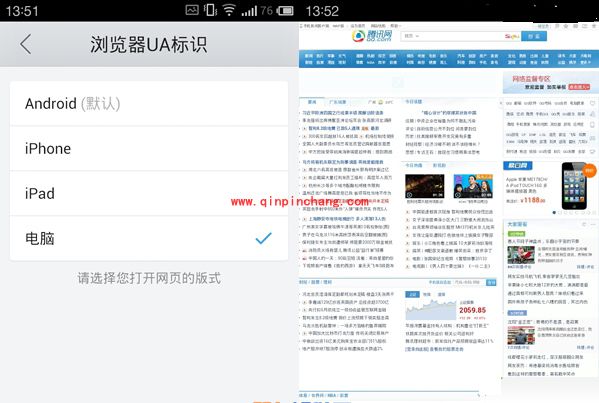Screen dimensions: 599x403
Task: Switch to the first news tab 要闻
Action: point(312,102)
